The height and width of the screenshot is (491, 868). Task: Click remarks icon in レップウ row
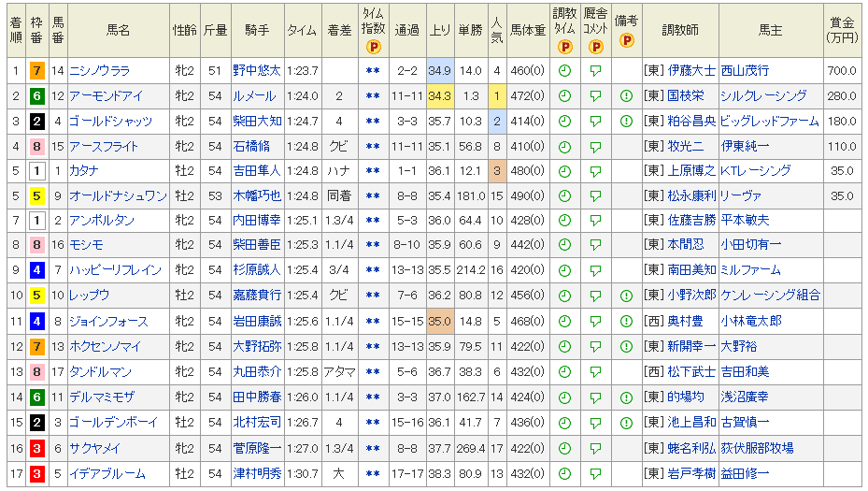coord(626,296)
